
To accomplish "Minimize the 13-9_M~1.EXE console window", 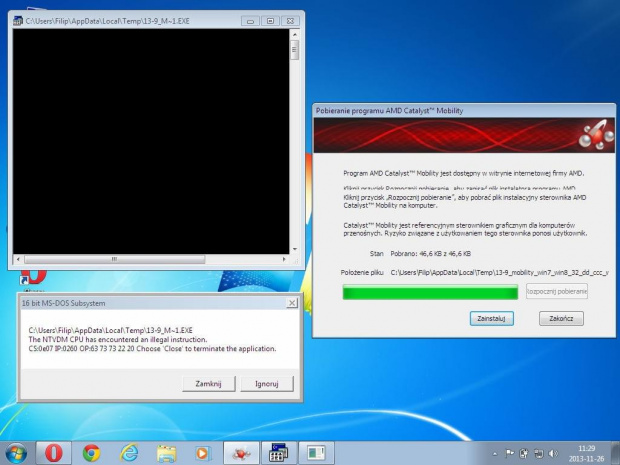I will (x=250, y=21).
